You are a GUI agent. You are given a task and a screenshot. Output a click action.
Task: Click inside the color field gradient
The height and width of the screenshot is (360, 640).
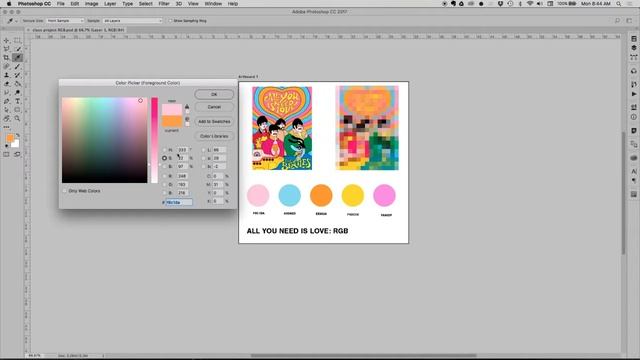tap(104, 140)
